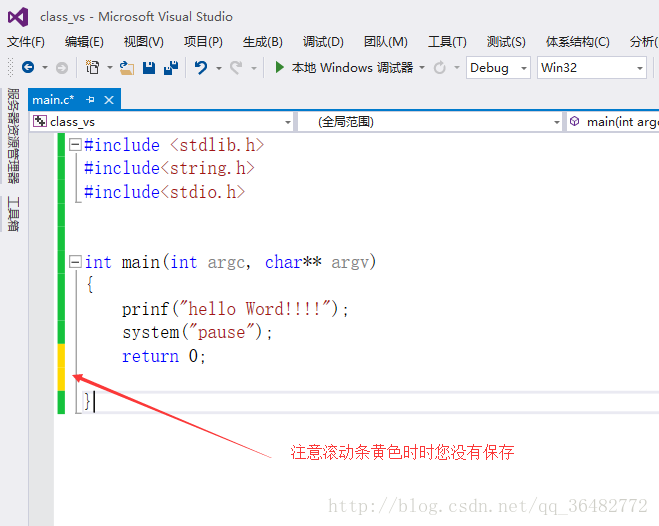659x526 pixels.
Task: Open the new project dropdown arrow
Action: click(110, 68)
